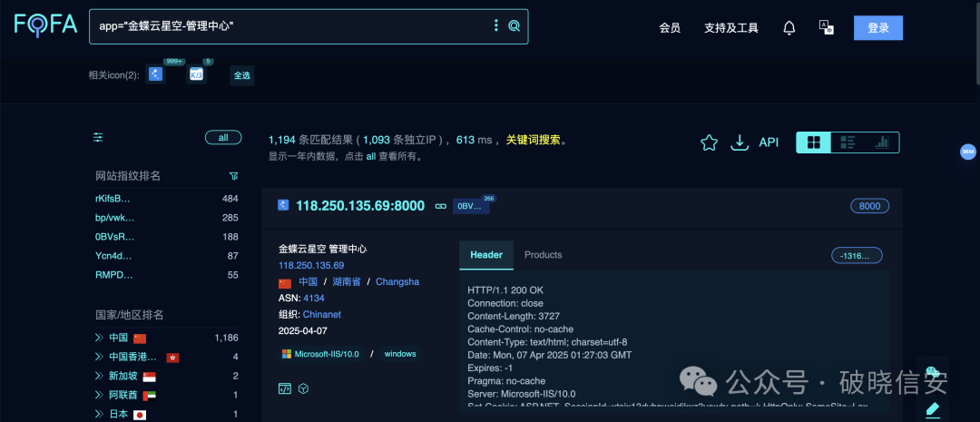Click the 登录 login button
Image resolution: width=980 pixels, height=422 pixels.
pos(878,27)
